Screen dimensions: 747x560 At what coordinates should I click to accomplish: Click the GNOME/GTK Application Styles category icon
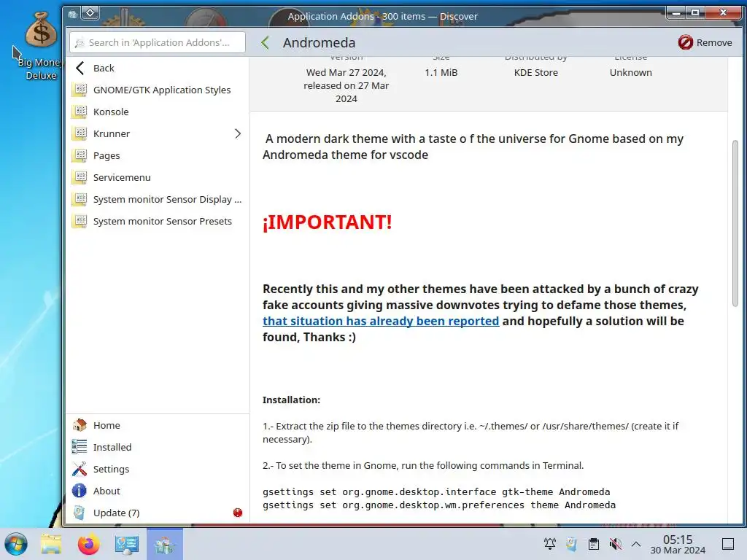(x=80, y=90)
